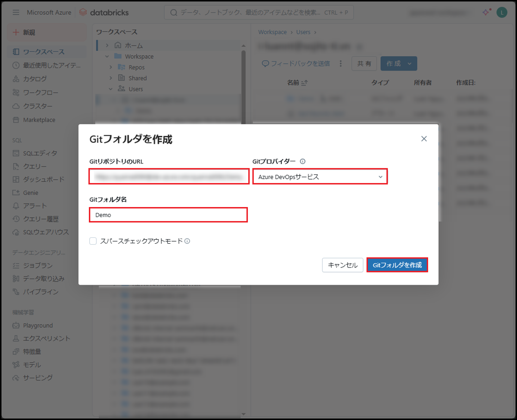The image size is (517, 420).
Task: Collapse the Users tree node chevron
Action: (111, 89)
